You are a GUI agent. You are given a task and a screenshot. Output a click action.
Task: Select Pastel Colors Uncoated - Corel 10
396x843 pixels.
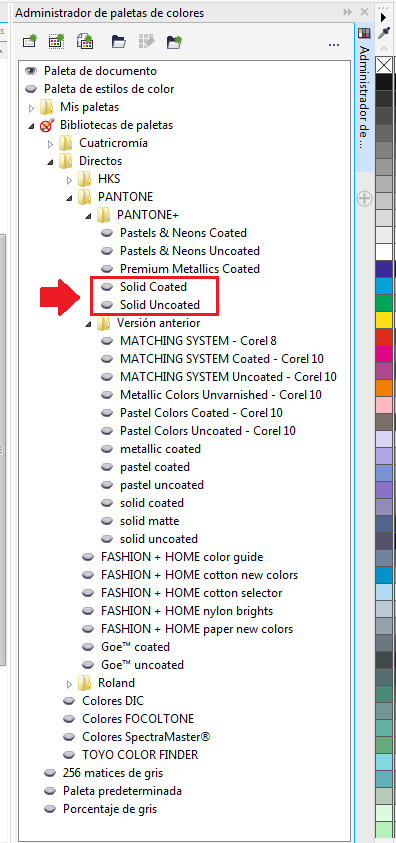[x=208, y=431]
